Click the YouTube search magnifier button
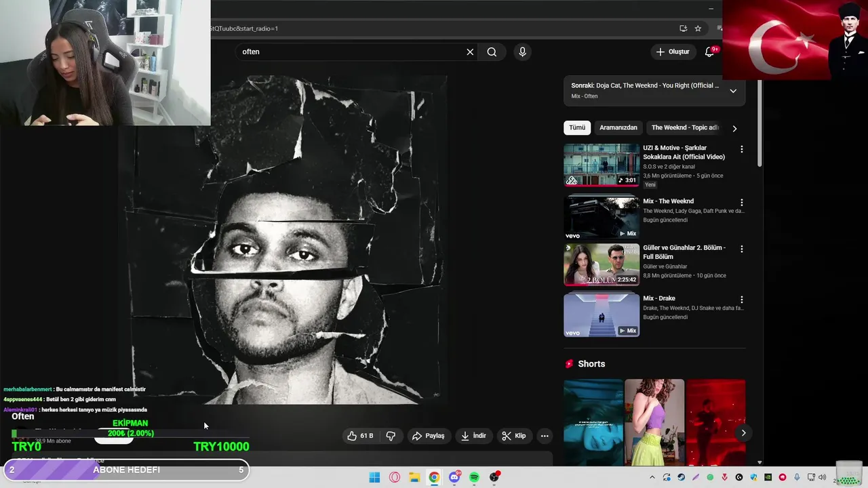Viewport: 868px width, 488px height. coord(492,52)
